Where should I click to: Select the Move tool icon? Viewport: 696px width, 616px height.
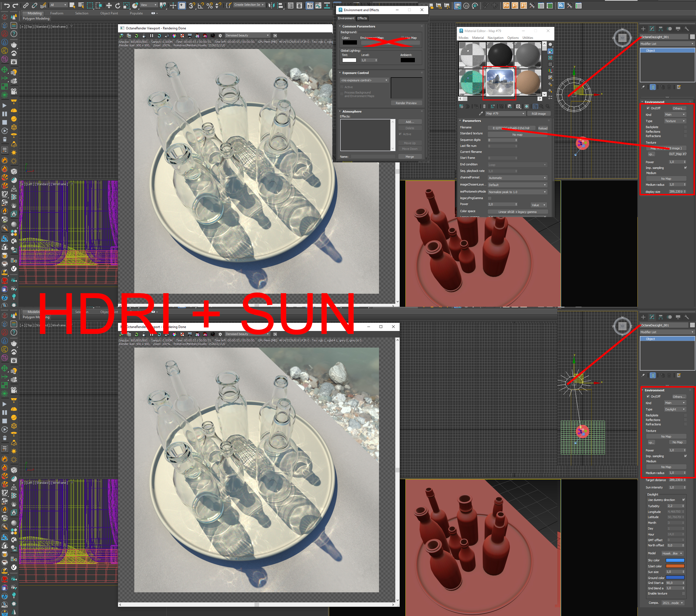pyautogui.click(x=109, y=5)
